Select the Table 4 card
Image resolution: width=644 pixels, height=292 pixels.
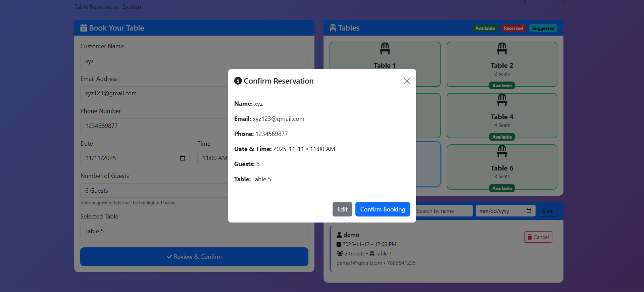[x=502, y=115]
